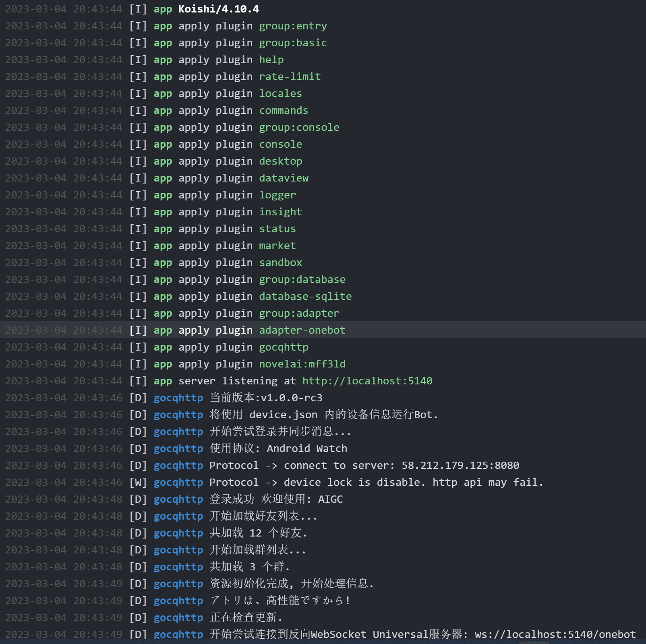Click the rate-limit plugin name
This screenshot has width=646, height=644.
click(x=290, y=76)
